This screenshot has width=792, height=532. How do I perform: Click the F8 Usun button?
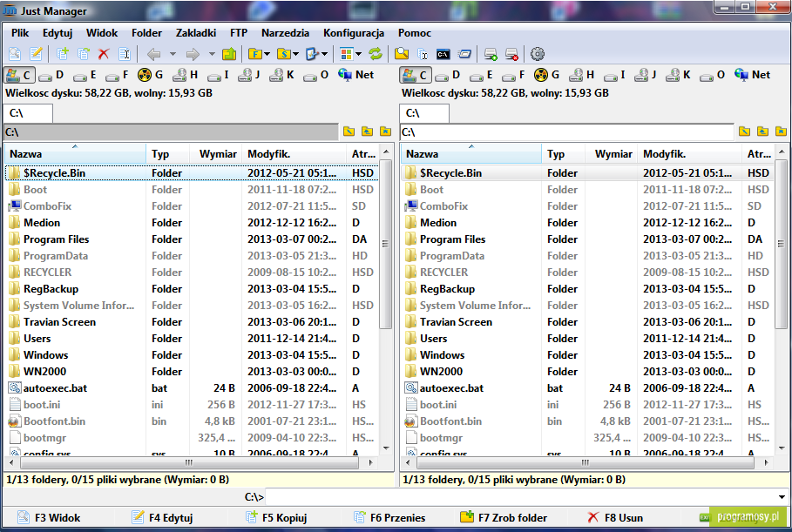click(615, 518)
